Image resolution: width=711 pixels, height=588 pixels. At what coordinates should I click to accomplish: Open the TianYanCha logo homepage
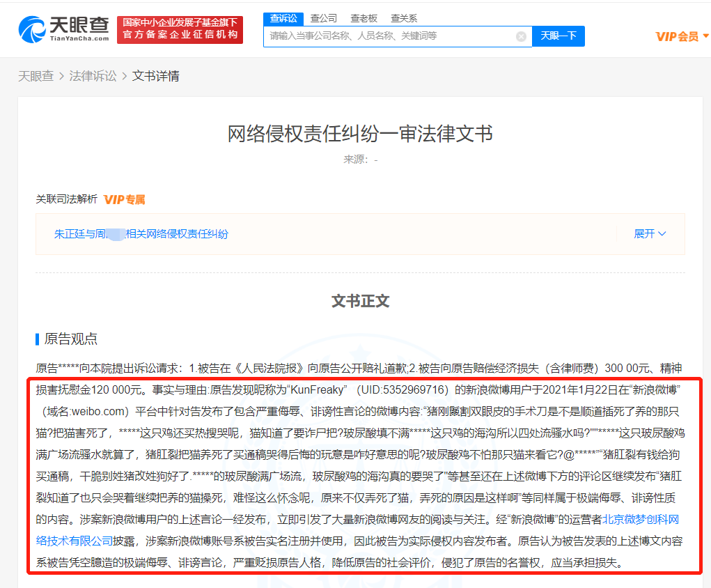pos(64,29)
